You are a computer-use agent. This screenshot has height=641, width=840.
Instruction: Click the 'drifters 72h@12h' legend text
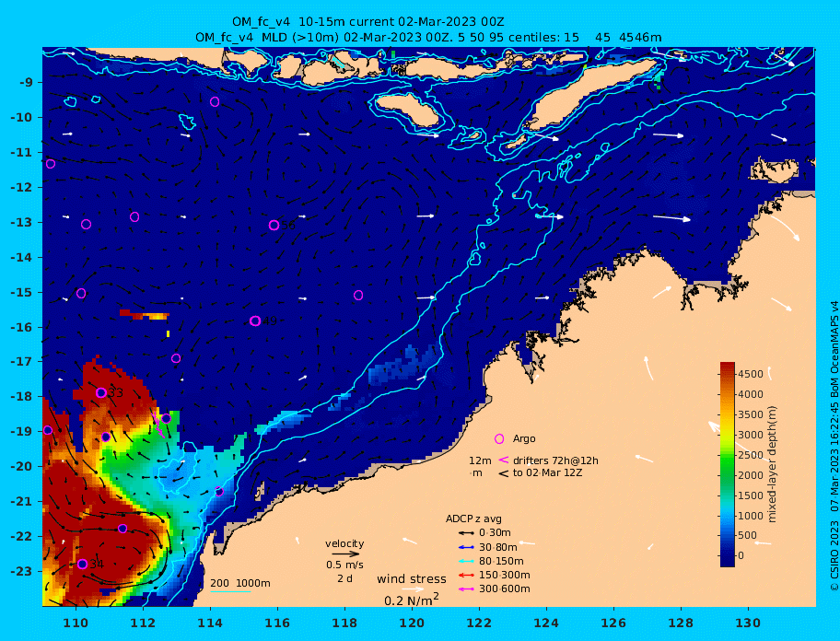(x=555, y=460)
